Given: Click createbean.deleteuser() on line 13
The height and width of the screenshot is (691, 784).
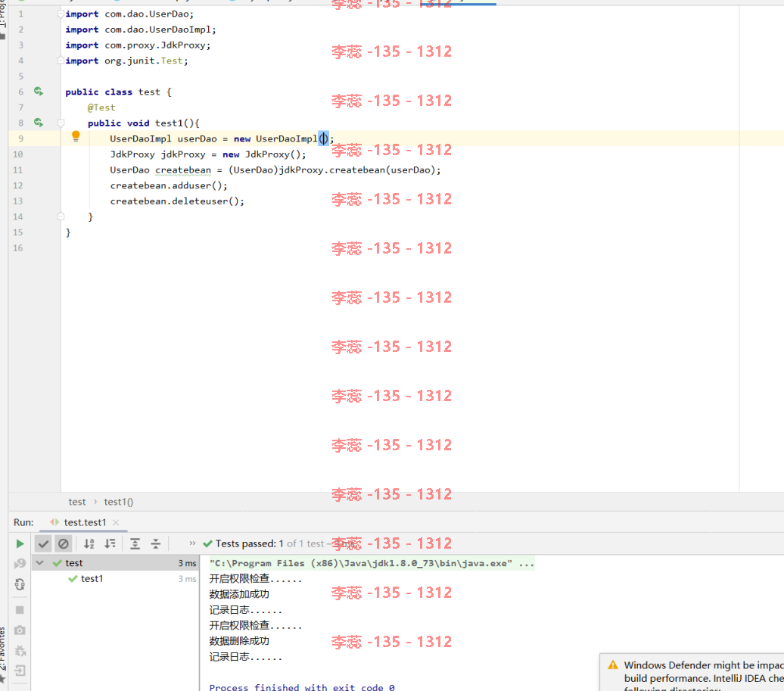Looking at the screenshot, I should coord(177,201).
